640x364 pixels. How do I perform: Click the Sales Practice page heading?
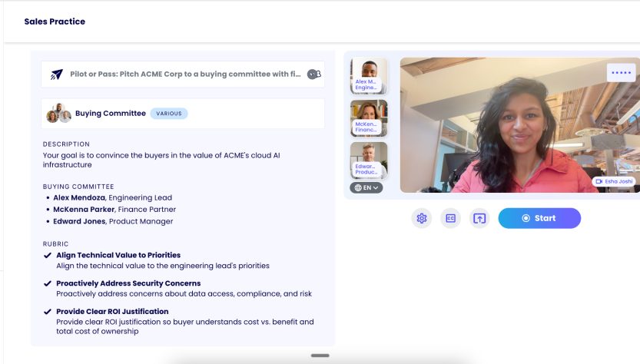point(55,22)
